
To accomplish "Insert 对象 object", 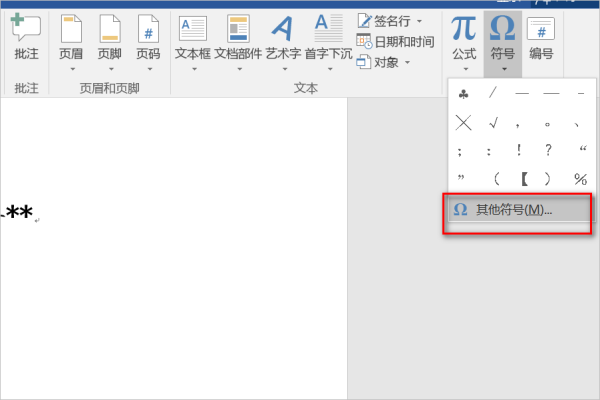I will pyautogui.click(x=379, y=62).
